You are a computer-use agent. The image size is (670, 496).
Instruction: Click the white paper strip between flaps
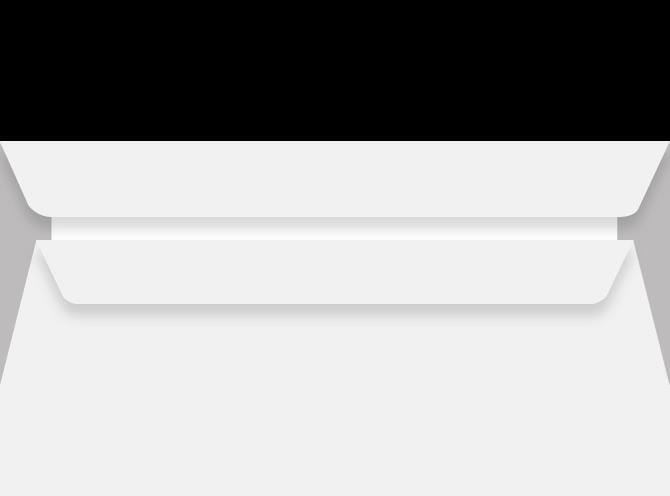pos(334,229)
